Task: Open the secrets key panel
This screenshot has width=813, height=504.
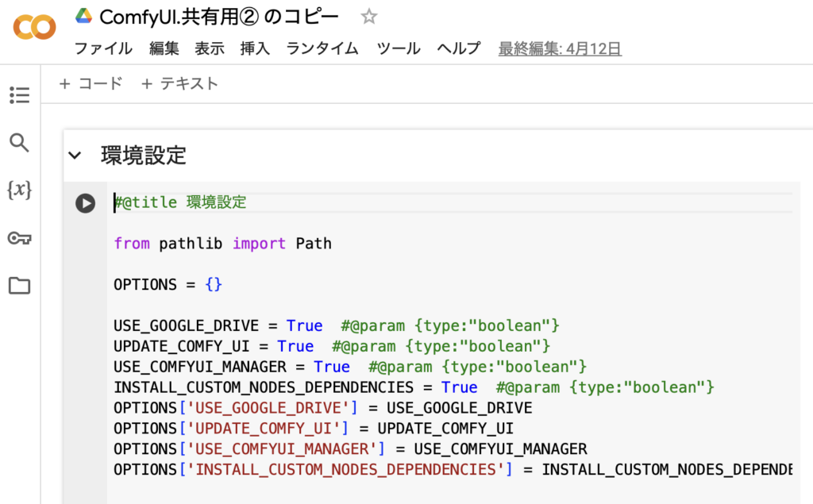Action: click(19, 238)
